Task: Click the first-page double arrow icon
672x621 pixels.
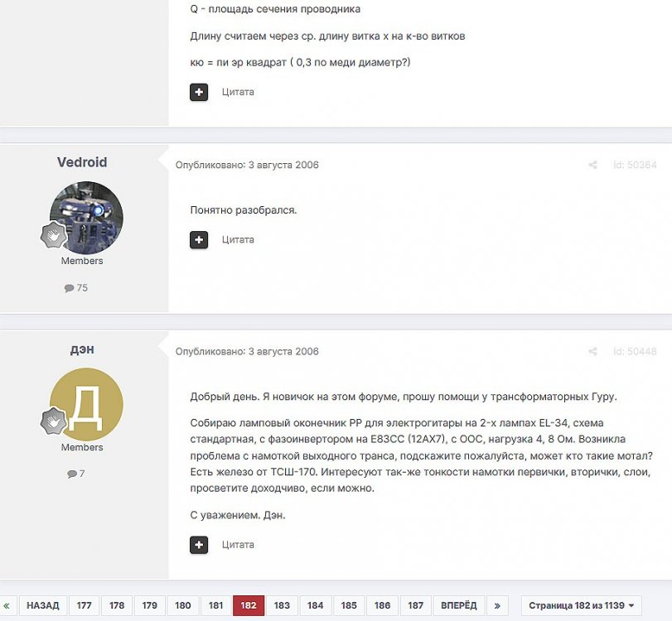Action: 7,605
